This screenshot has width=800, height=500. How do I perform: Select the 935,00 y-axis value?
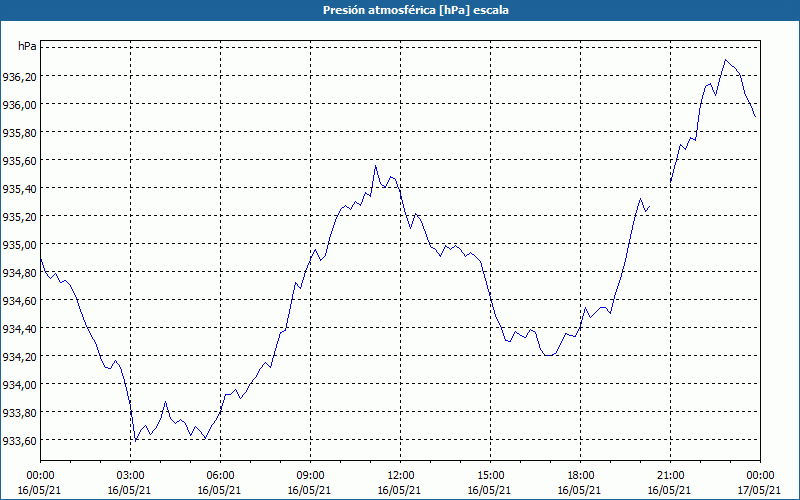[x=19, y=245]
